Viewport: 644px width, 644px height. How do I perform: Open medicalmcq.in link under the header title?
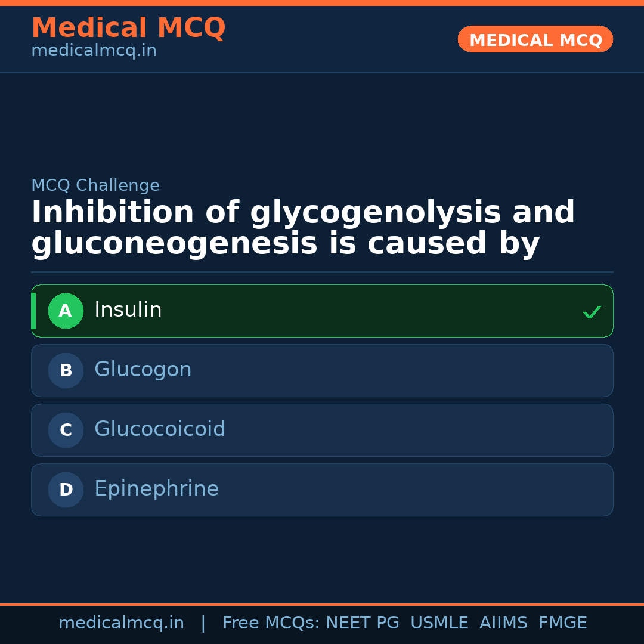pyautogui.click(x=94, y=51)
